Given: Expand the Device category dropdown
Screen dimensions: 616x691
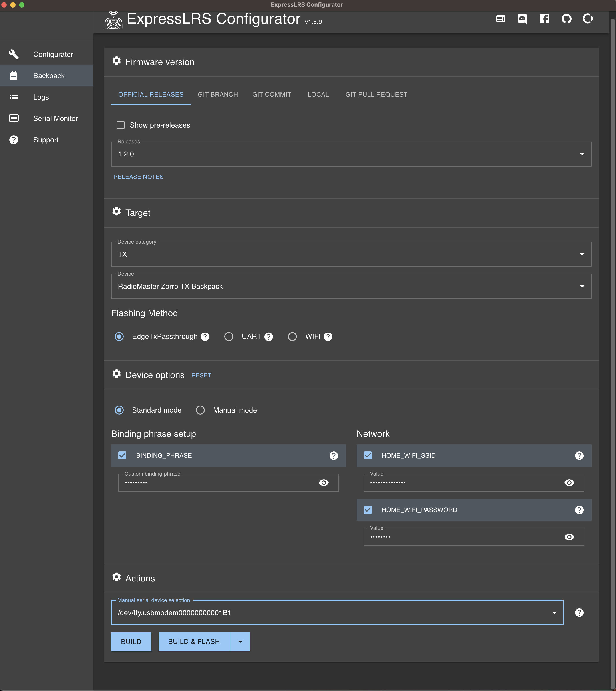Looking at the screenshot, I should coord(582,254).
